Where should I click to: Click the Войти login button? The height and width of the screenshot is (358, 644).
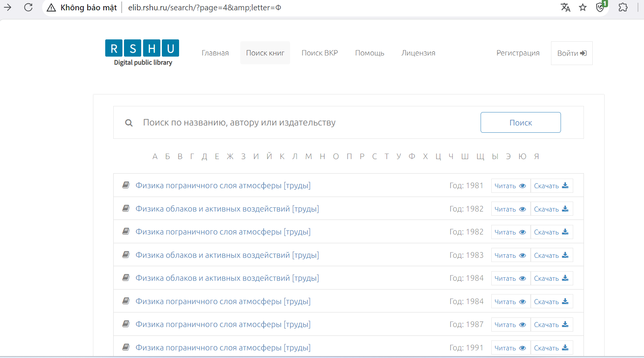tap(572, 53)
